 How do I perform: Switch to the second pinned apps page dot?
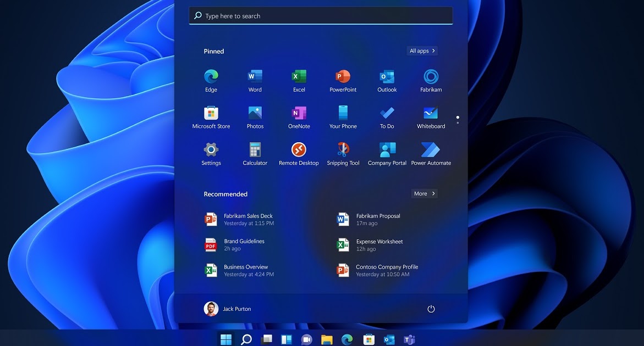(x=458, y=122)
